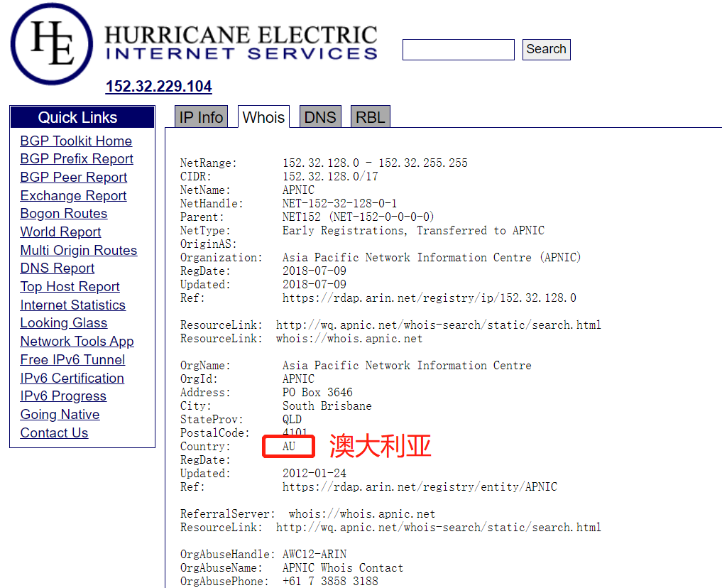The image size is (722, 588).
Task: Click the first wq.apnic.net ResourceLink URL
Action: point(438,325)
